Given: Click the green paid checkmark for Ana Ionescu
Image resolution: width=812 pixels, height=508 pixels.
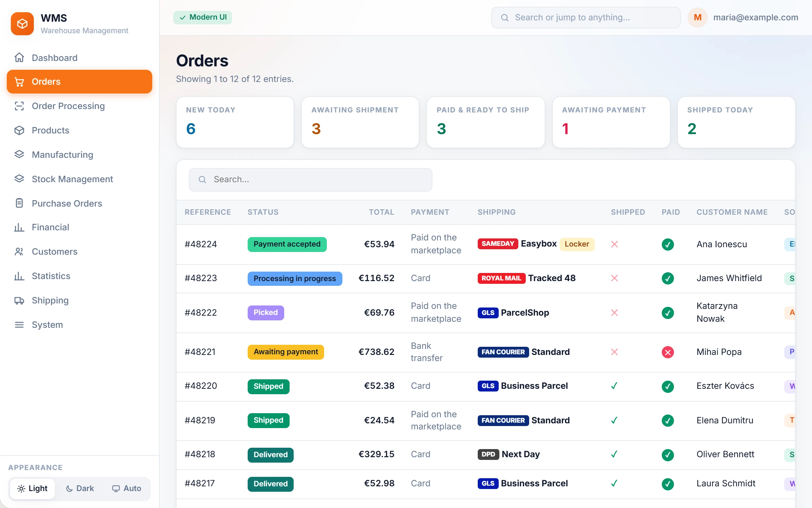Looking at the screenshot, I should (x=668, y=244).
